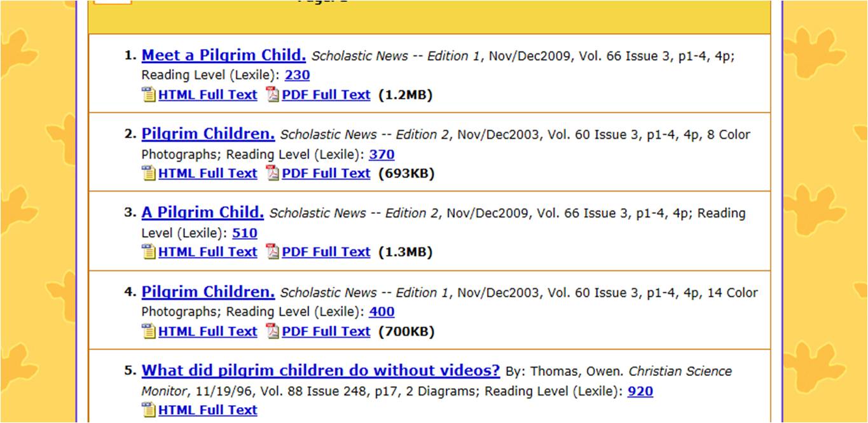This screenshot has width=868, height=423.
Task: Click the result number 1. beside Meet a Pilgrim Child
Action: [x=130, y=55]
